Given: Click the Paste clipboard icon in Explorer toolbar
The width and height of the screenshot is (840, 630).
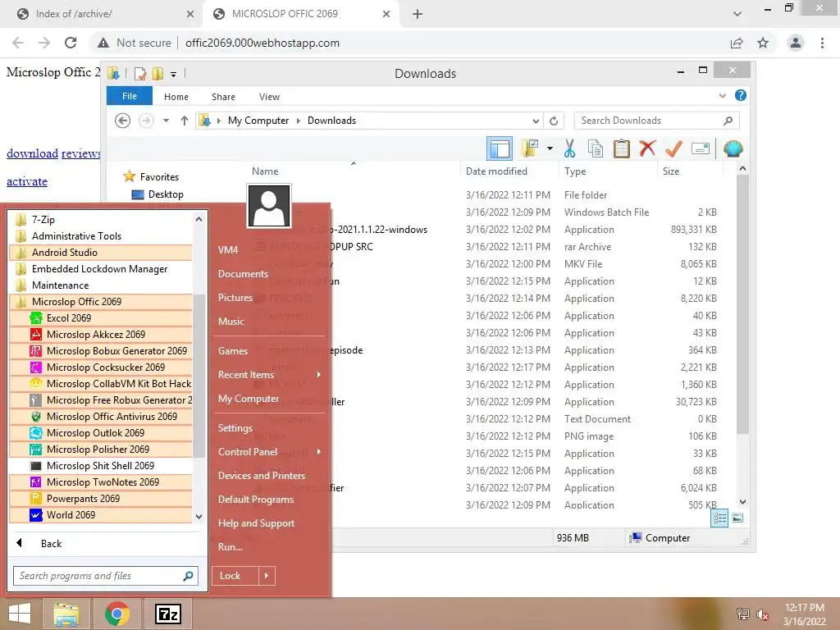Looking at the screenshot, I should (622, 148).
